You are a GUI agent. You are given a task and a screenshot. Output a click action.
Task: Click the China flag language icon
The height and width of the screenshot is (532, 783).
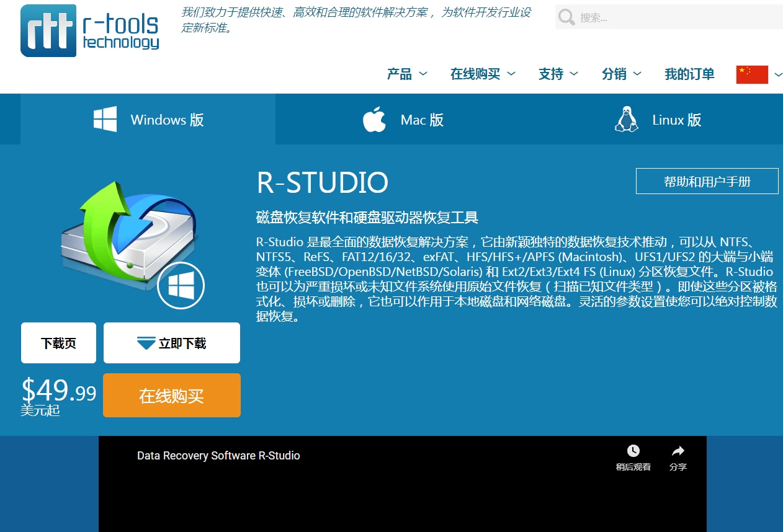[752, 74]
